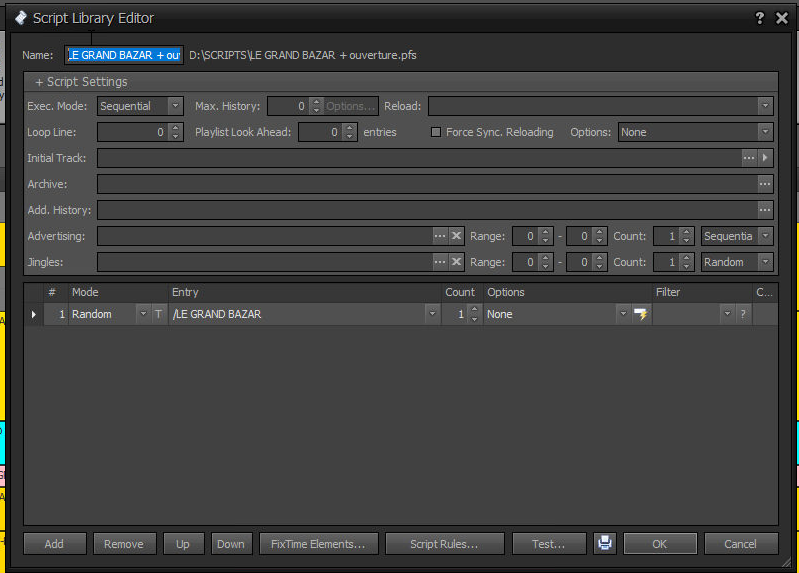
Task: Browse for Initial Track file
Action: [748, 158]
